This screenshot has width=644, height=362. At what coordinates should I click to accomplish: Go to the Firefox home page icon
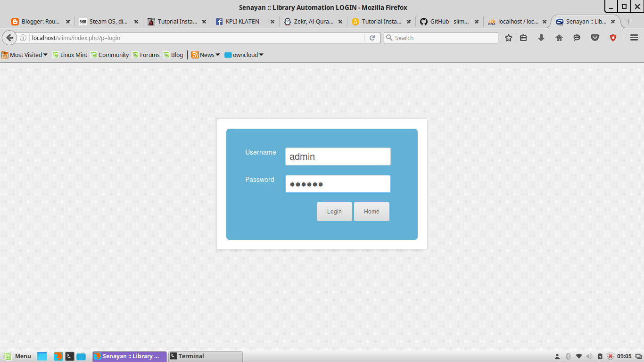point(559,38)
